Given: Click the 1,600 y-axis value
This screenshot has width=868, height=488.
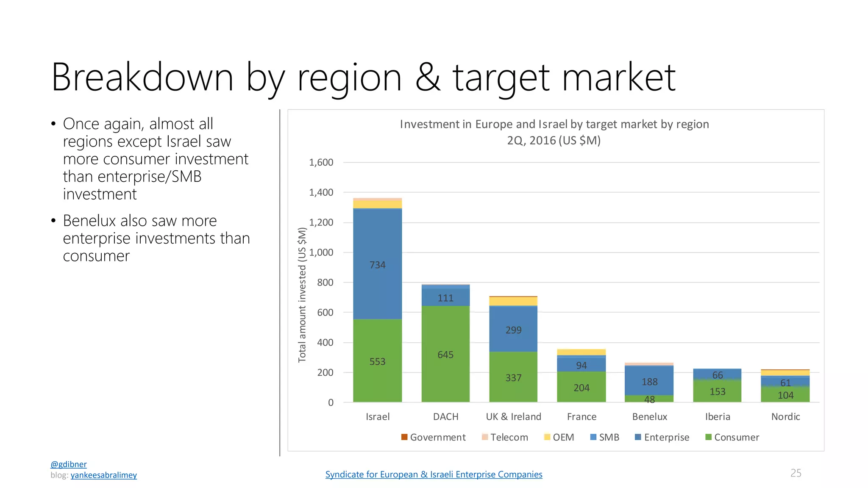Looking at the screenshot, I should [321, 162].
